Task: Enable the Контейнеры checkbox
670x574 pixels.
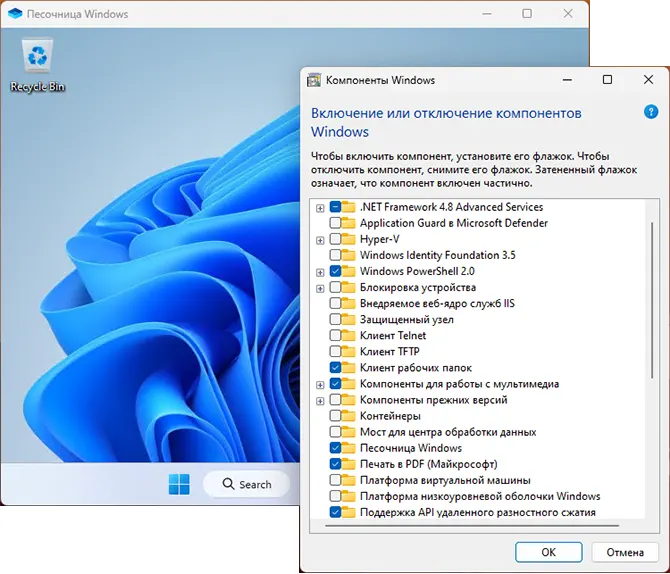Action: (x=335, y=416)
